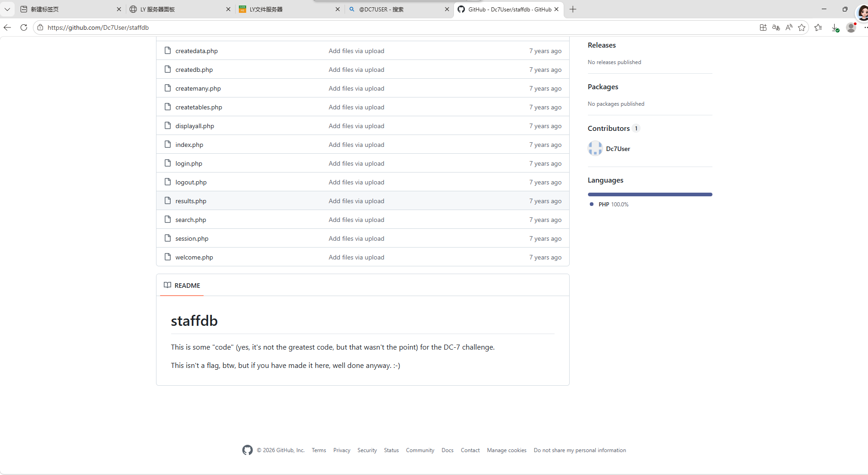The image size is (868, 475).
Task: Click the footer Privacy link
Action: (x=342, y=450)
